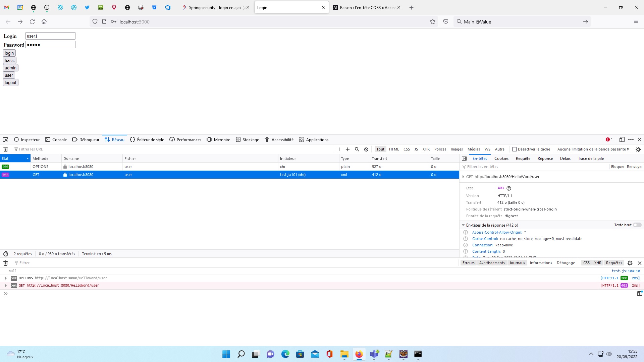Image resolution: width=644 pixels, height=362 pixels.
Task: Expand the GET request URL details
Action: [x=463, y=177]
